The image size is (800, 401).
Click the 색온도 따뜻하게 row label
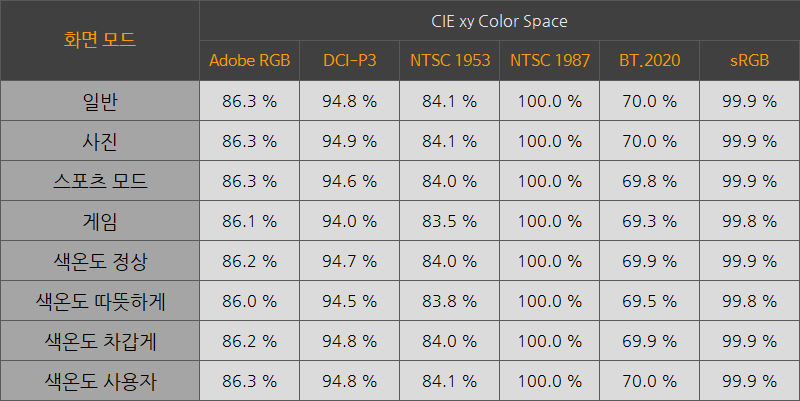[x=100, y=301]
